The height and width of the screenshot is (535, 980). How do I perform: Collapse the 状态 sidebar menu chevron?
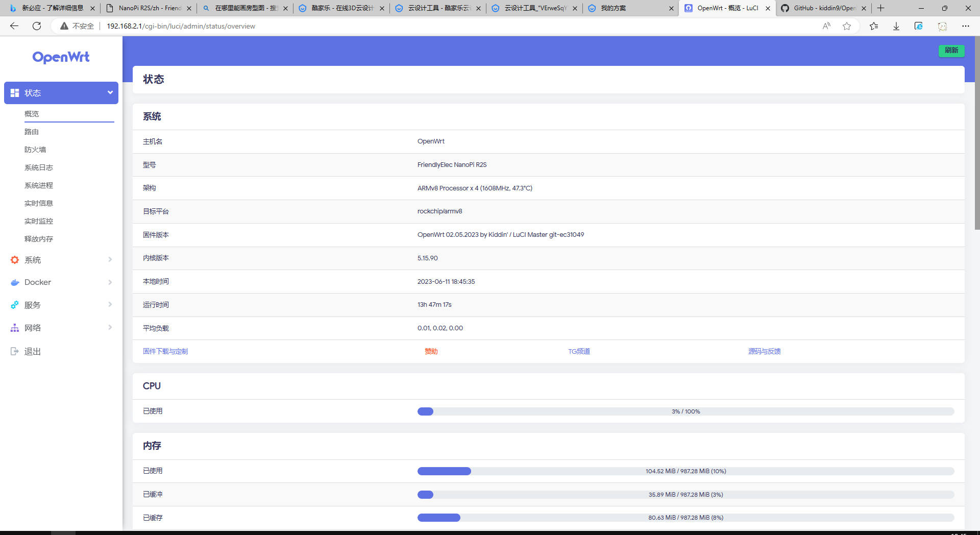point(110,92)
